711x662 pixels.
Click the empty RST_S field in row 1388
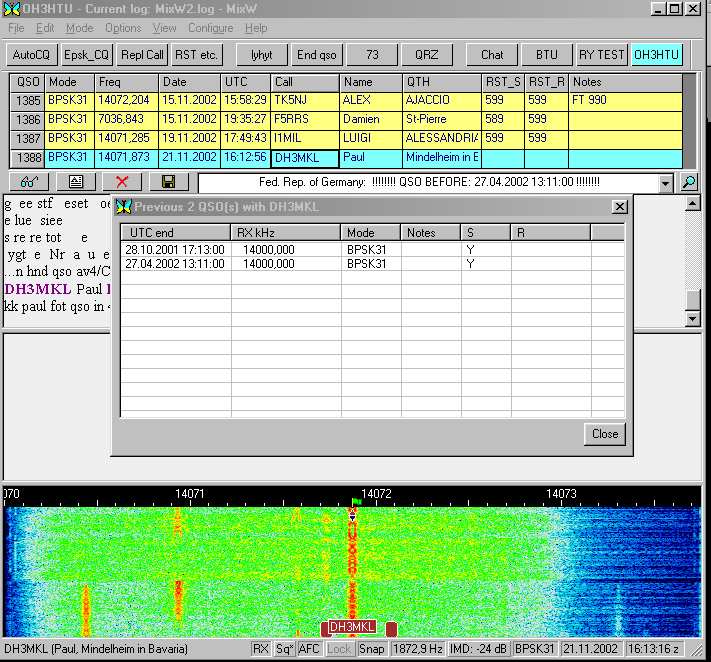pyautogui.click(x=503, y=158)
